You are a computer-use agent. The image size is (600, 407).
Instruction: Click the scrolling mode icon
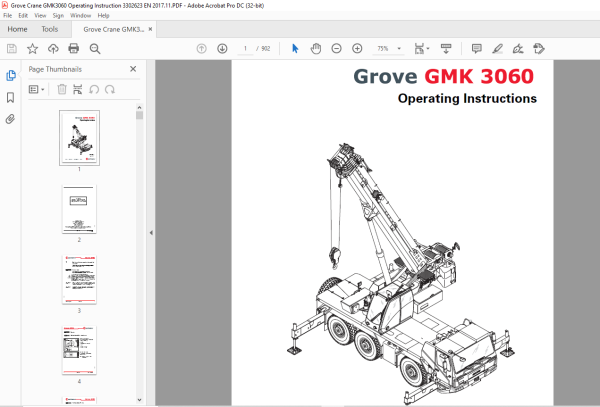click(446, 49)
